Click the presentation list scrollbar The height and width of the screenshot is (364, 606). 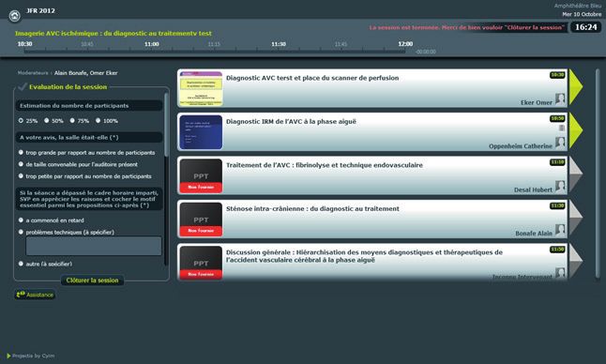click(x=598, y=174)
